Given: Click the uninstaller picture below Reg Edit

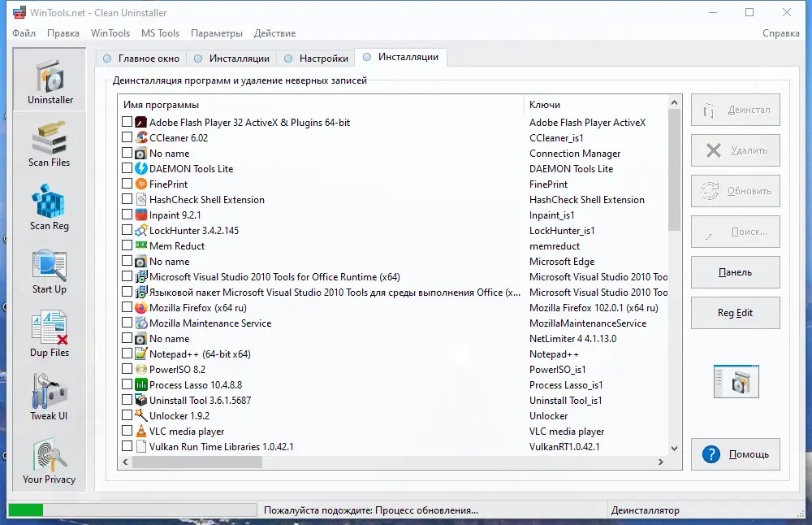Looking at the screenshot, I should tap(736, 381).
